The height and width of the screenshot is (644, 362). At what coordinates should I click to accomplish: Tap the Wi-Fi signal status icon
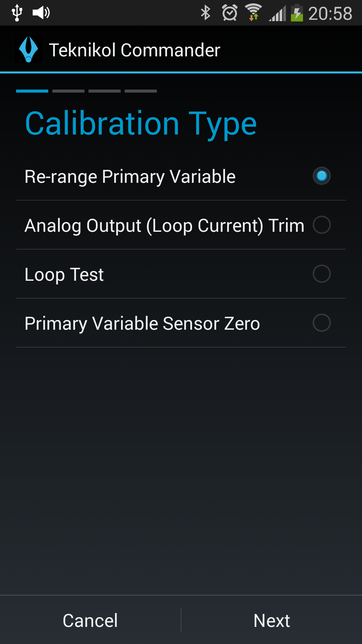(254, 12)
